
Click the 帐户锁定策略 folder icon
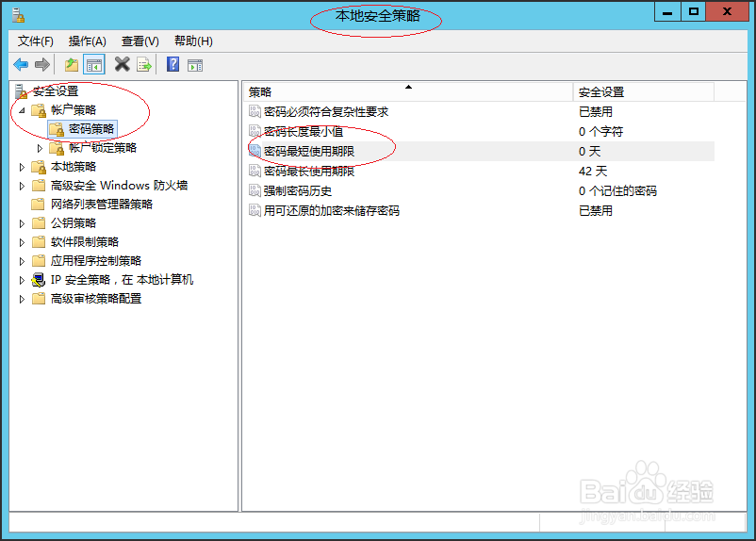57,148
